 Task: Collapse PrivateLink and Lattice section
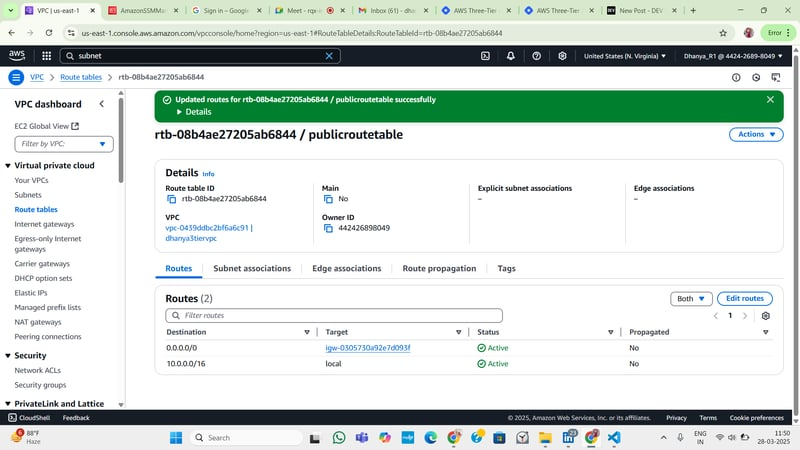point(8,404)
